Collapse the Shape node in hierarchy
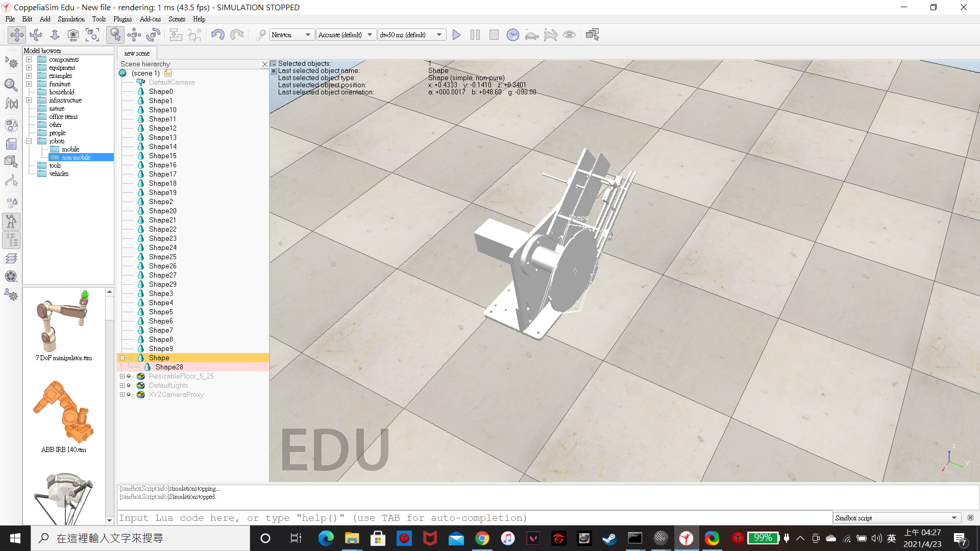The image size is (980, 551). (122, 358)
